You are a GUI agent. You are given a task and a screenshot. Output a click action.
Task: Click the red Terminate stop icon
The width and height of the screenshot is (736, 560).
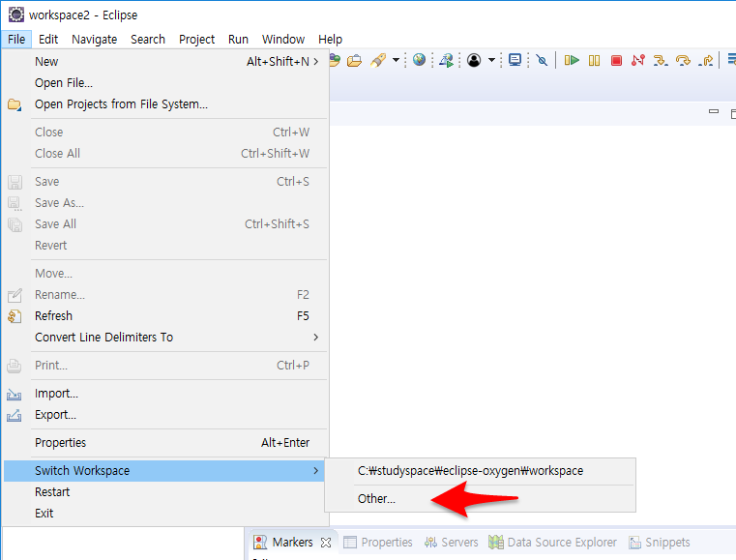[616, 61]
